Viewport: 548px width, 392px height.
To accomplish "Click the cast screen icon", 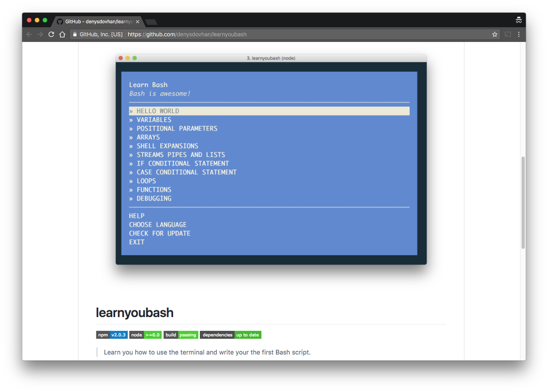I will click(x=508, y=34).
